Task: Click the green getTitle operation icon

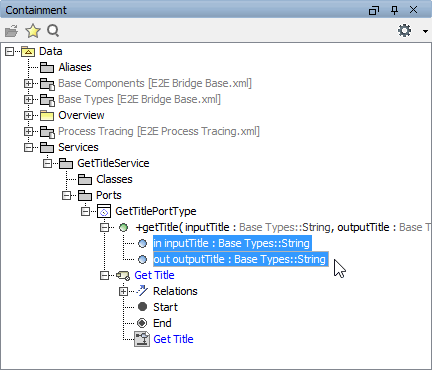Action: point(123,228)
